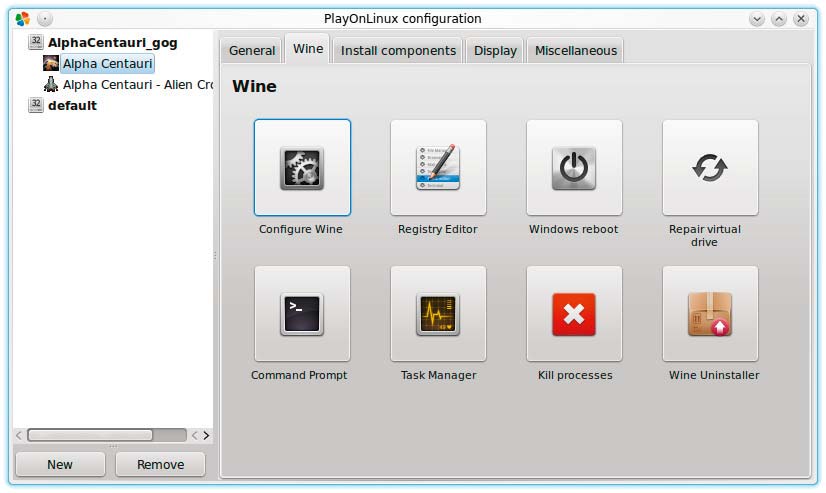The height and width of the screenshot is (493, 826).
Task: Open the Miscellaneous tab
Action: tap(575, 51)
